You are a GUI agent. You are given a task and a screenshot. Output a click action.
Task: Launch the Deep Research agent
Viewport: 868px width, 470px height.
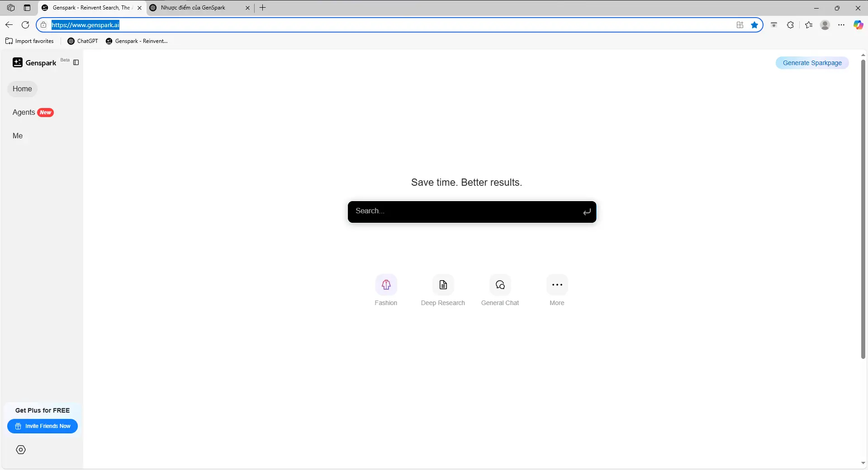[443, 291]
